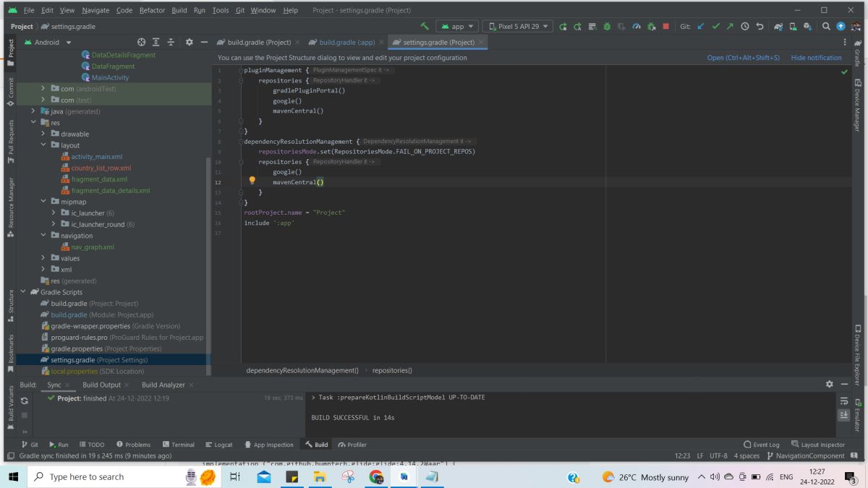
Task: Open the Tools menu
Action: [x=221, y=10]
